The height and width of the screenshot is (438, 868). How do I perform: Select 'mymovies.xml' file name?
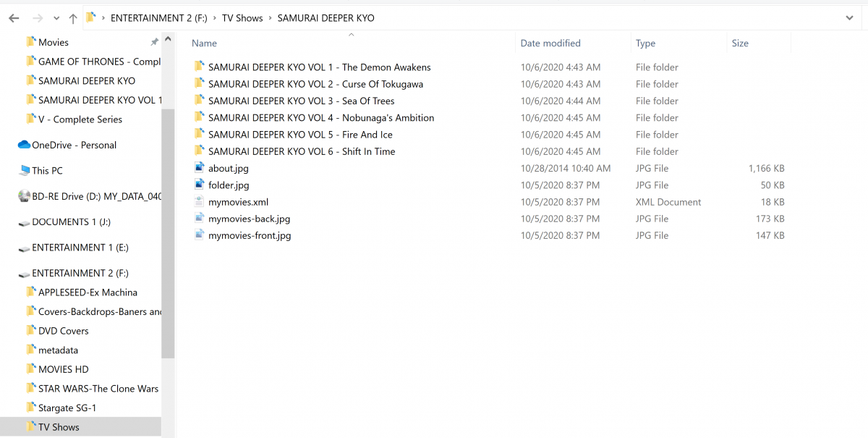pos(238,202)
